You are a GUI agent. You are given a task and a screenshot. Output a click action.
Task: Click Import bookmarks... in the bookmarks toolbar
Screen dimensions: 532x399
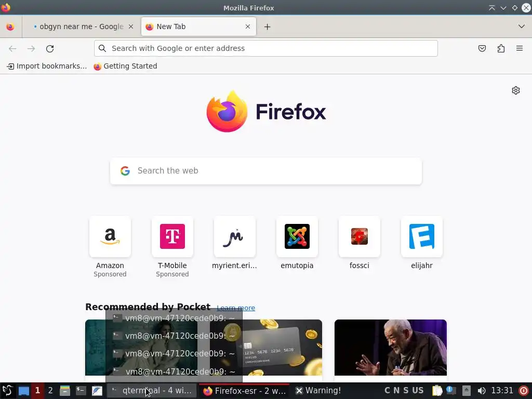pyautogui.click(x=47, y=66)
